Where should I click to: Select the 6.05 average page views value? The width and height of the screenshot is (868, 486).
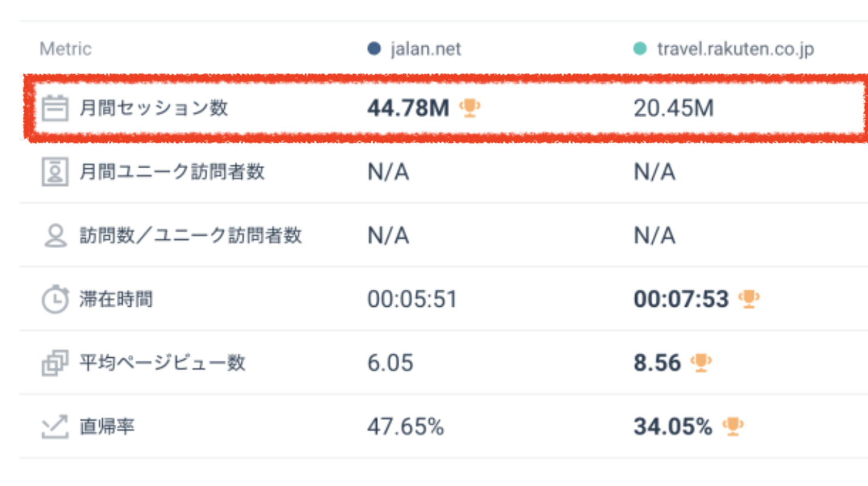click(390, 363)
